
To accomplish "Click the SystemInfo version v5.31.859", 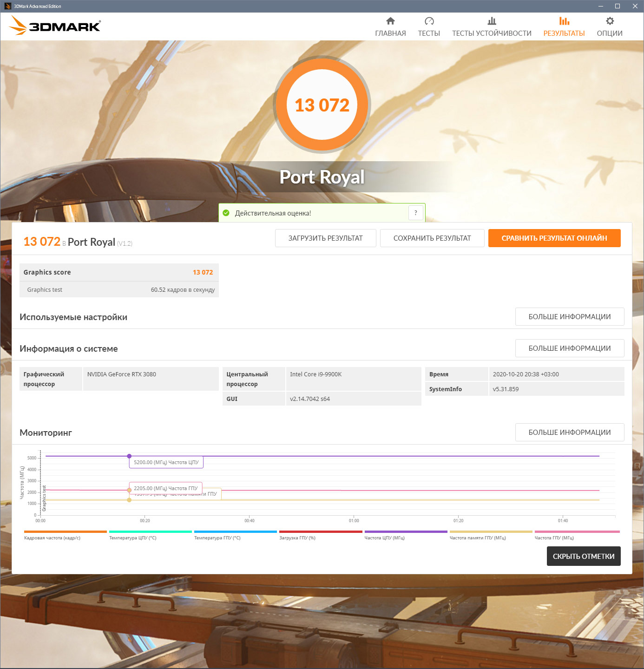I will [506, 389].
